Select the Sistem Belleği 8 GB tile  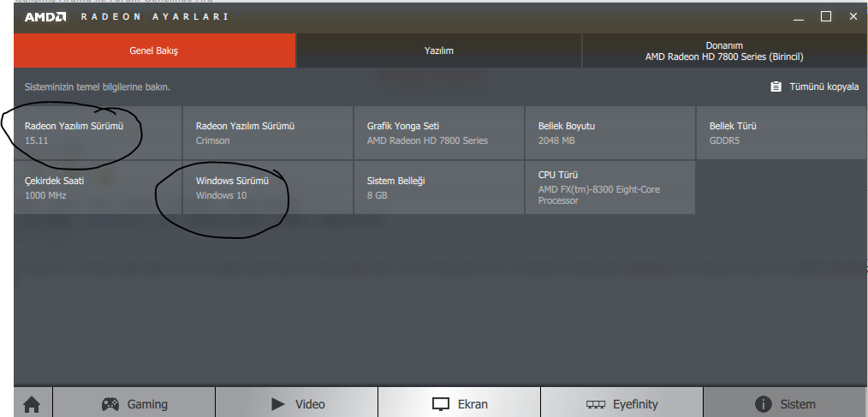click(439, 188)
